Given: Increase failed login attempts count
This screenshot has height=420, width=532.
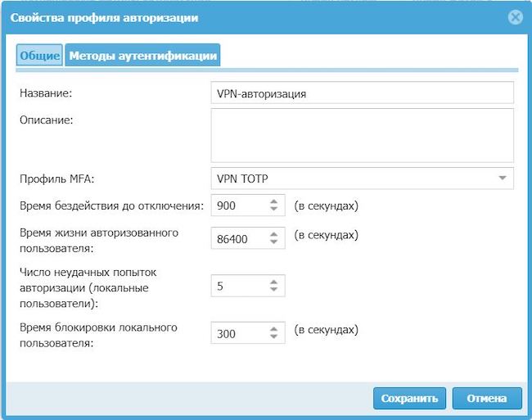Looking at the screenshot, I should click(274, 282).
